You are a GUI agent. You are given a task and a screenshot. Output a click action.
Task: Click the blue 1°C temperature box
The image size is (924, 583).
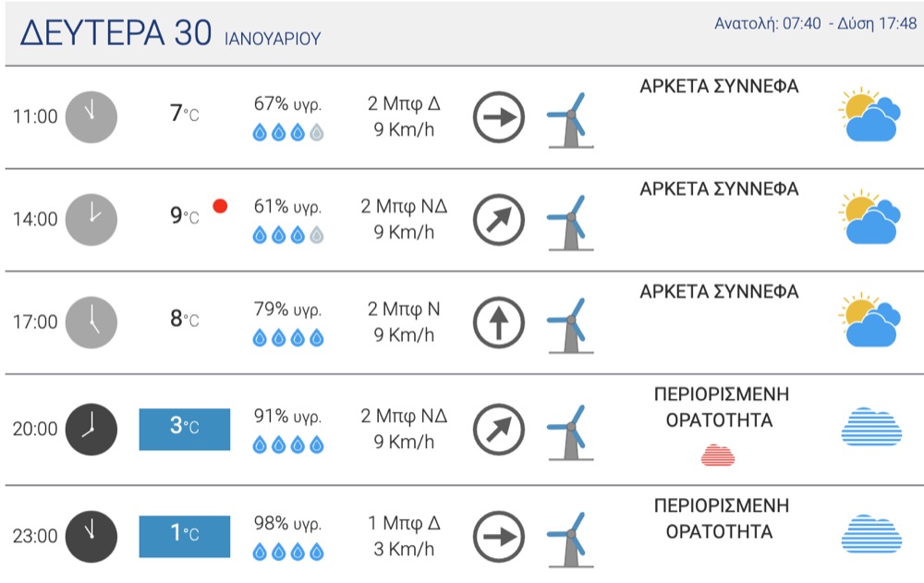tap(185, 537)
